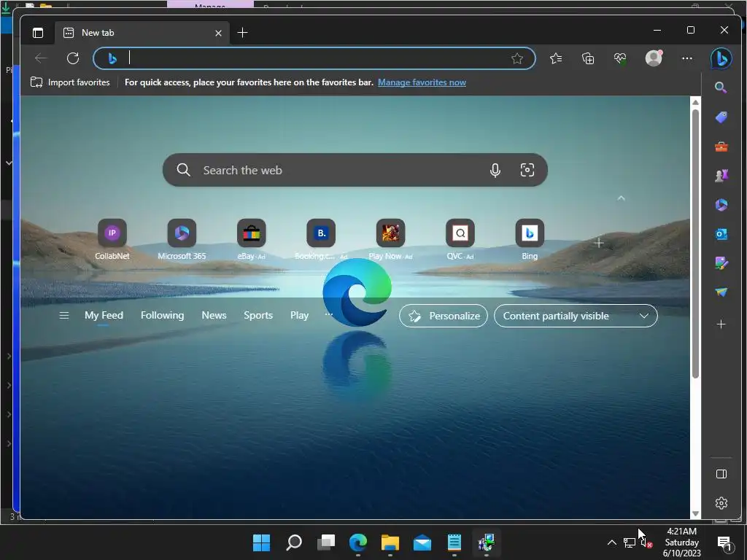Open Play Now quick link tile

pos(390,239)
